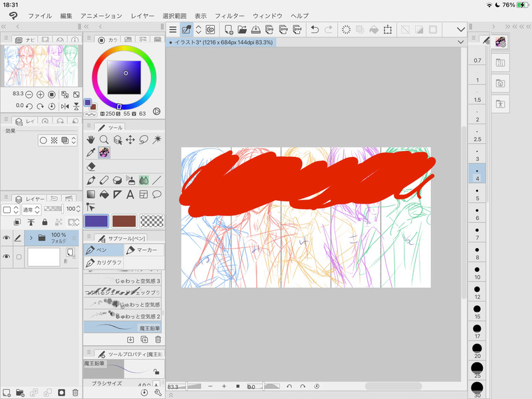The height and width of the screenshot is (399, 532).
Task: Expand command bar overflow chevron
Action: (x=461, y=30)
